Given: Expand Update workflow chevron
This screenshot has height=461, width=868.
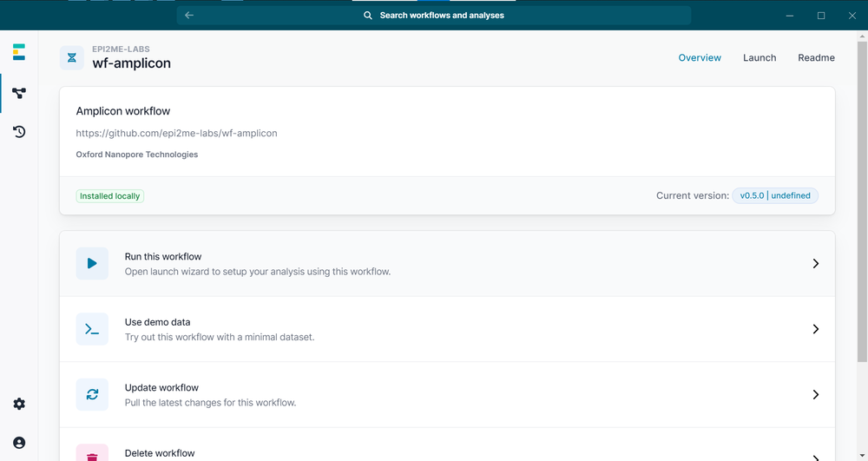Looking at the screenshot, I should tap(815, 395).
